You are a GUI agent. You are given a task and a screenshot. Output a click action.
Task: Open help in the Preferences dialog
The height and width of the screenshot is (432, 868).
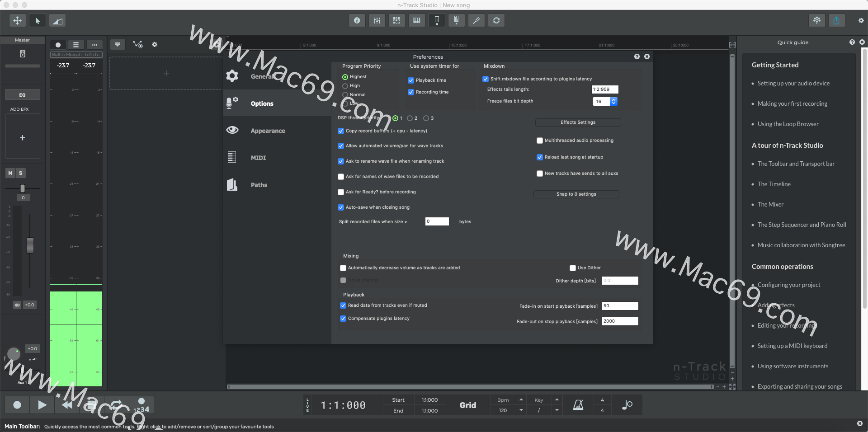[637, 56]
